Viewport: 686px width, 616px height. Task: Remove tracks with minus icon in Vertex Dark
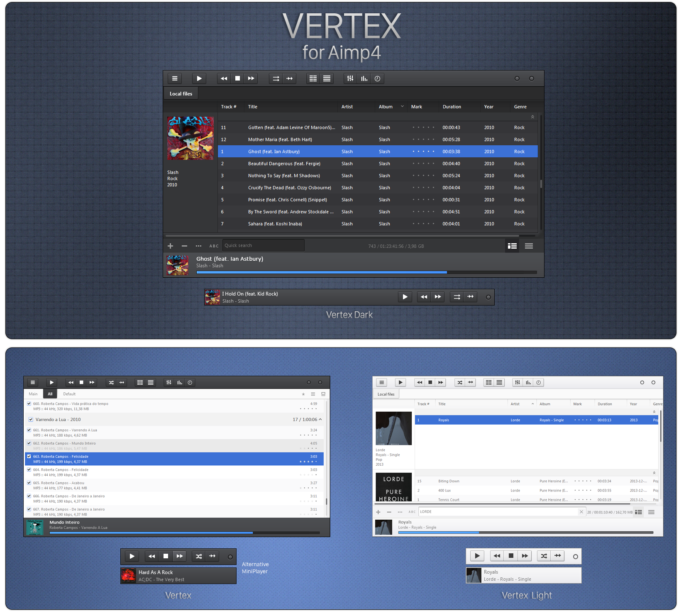tap(184, 246)
